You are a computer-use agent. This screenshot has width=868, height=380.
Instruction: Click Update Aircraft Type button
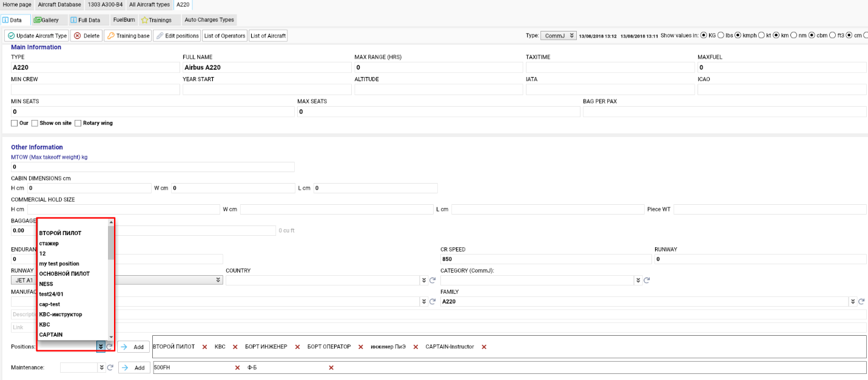pos(37,36)
